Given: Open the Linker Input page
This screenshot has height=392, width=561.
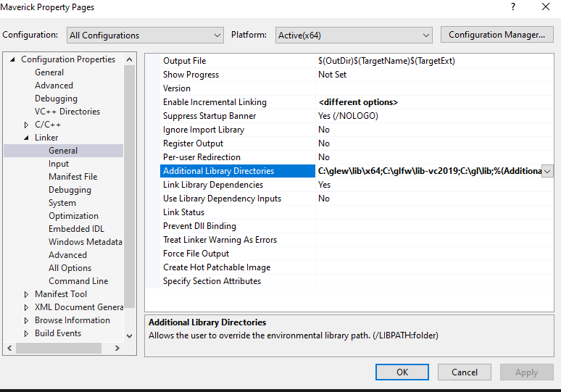Looking at the screenshot, I should click(59, 164).
